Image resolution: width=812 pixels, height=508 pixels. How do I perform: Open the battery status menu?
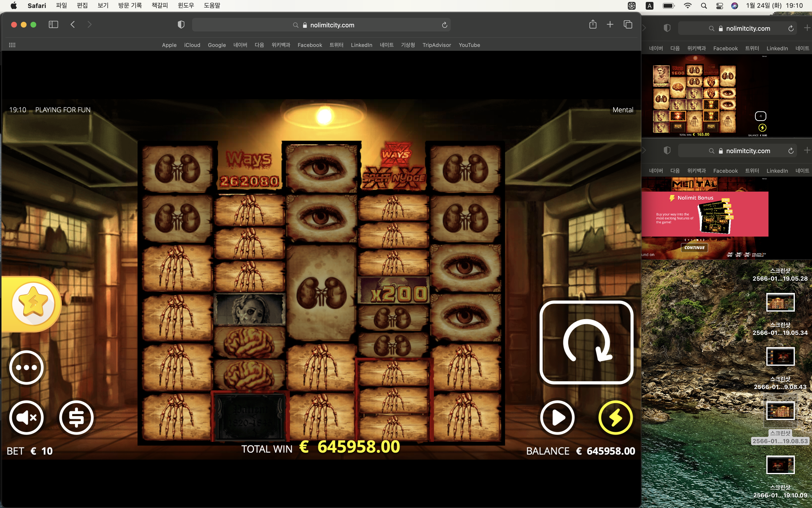669,6
